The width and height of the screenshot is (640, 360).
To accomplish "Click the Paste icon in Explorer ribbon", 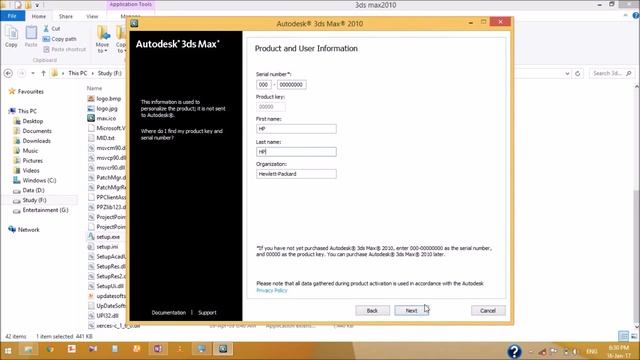I will click(x=31, y=36).
